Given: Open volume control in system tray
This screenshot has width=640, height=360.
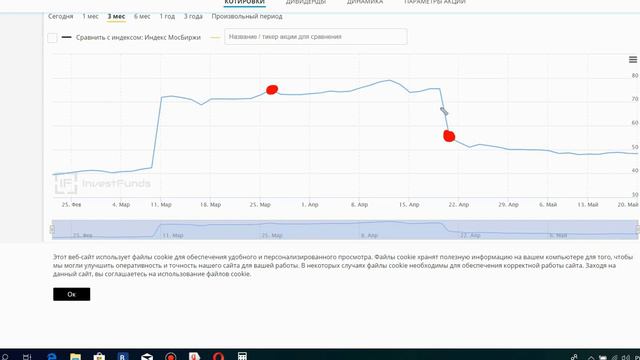Looking at the screenshot, I should pos(626,358).
